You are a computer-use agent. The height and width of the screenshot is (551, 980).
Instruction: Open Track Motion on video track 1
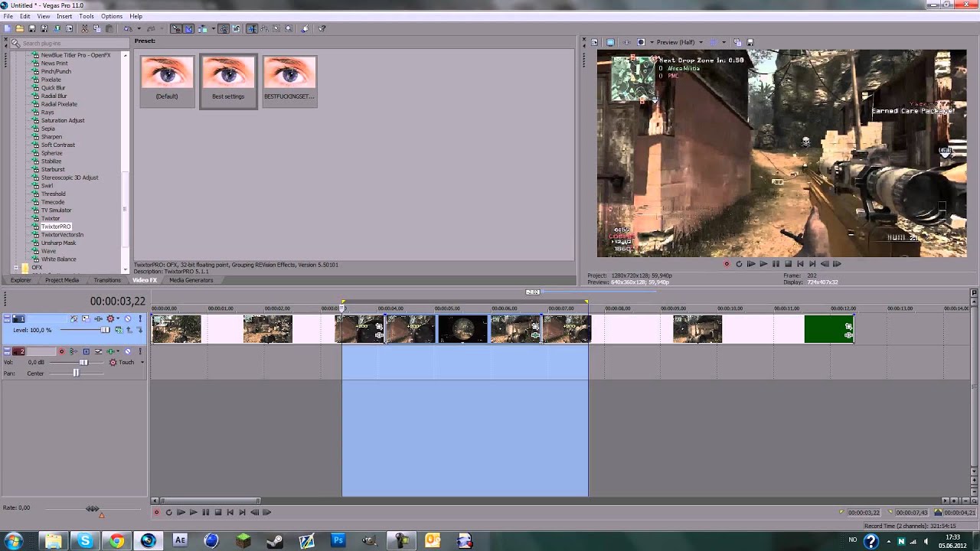[x=86, y=318]
